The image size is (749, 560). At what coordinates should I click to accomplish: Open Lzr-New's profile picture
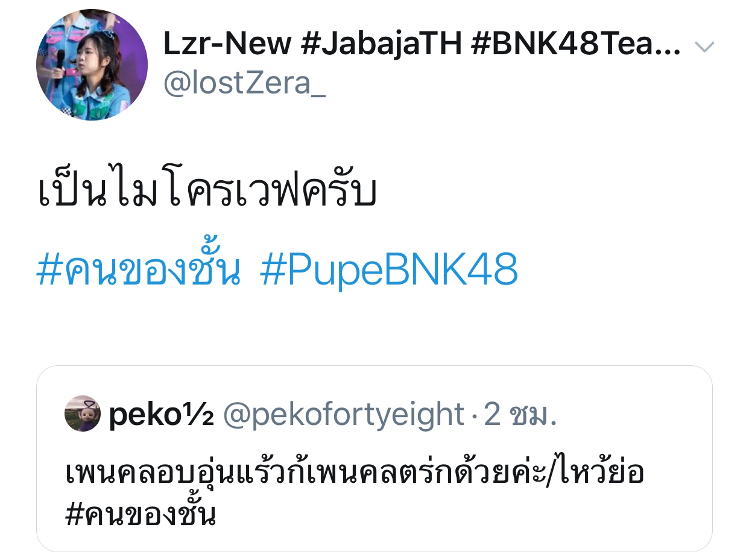pyautogui.click(x=92, y=64)
